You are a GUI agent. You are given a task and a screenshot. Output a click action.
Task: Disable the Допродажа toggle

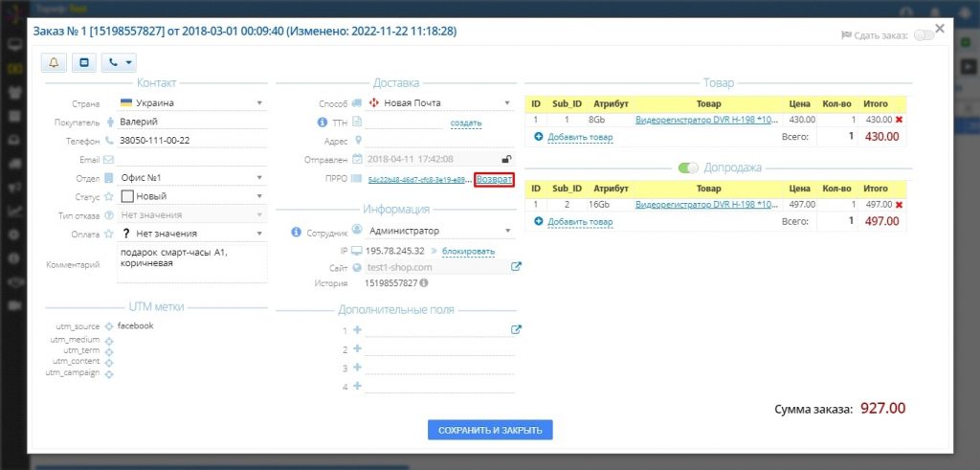click(688, 168)
